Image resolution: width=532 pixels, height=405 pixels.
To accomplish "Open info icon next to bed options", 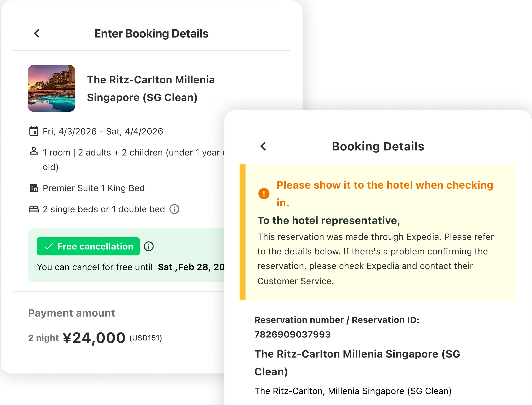I will tap(174, 209).
